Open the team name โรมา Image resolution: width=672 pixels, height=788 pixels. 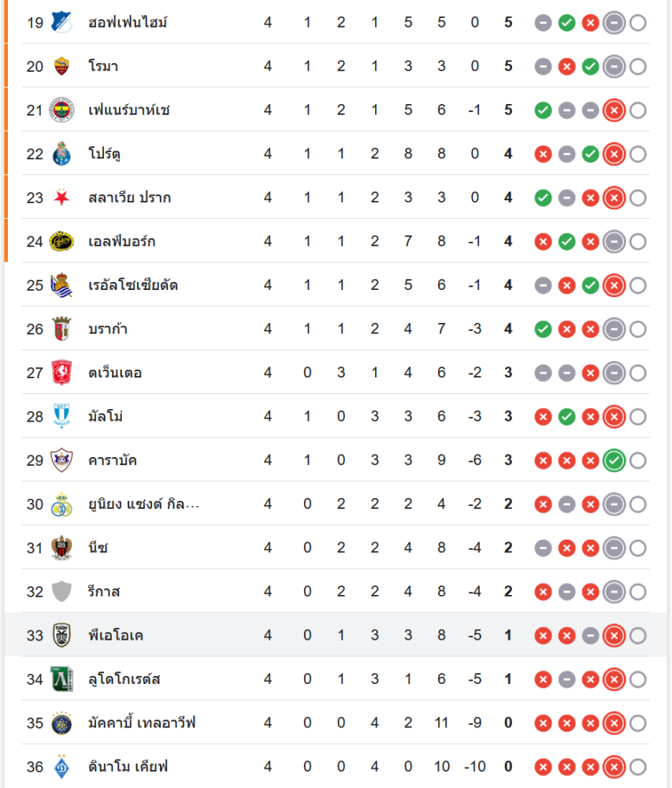pyautogui.click(x=103, y=66)
